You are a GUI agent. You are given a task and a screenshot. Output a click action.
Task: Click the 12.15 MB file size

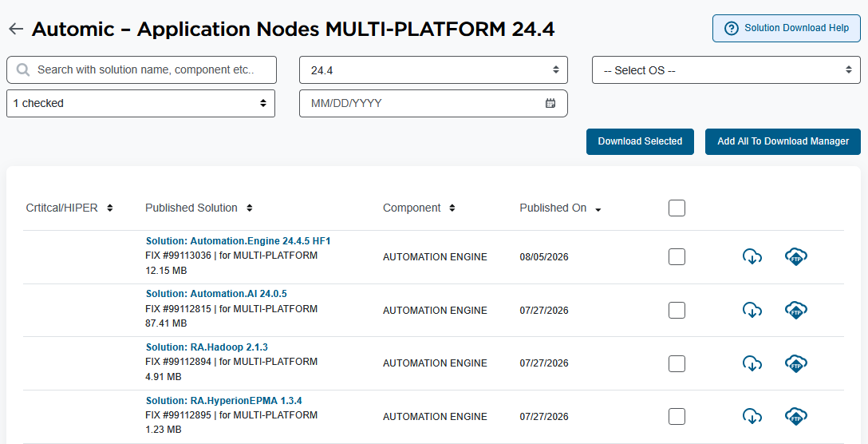click(x=166, y=271)
